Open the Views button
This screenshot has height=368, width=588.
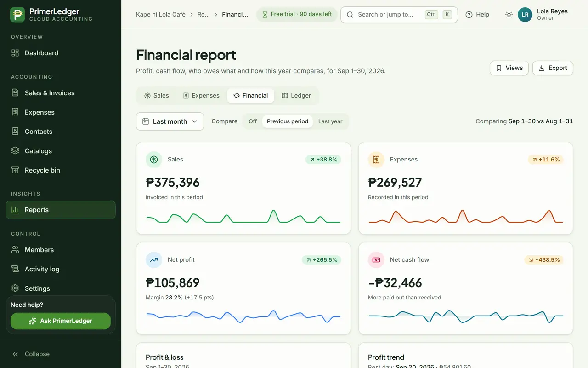click(x=509, y=68)
